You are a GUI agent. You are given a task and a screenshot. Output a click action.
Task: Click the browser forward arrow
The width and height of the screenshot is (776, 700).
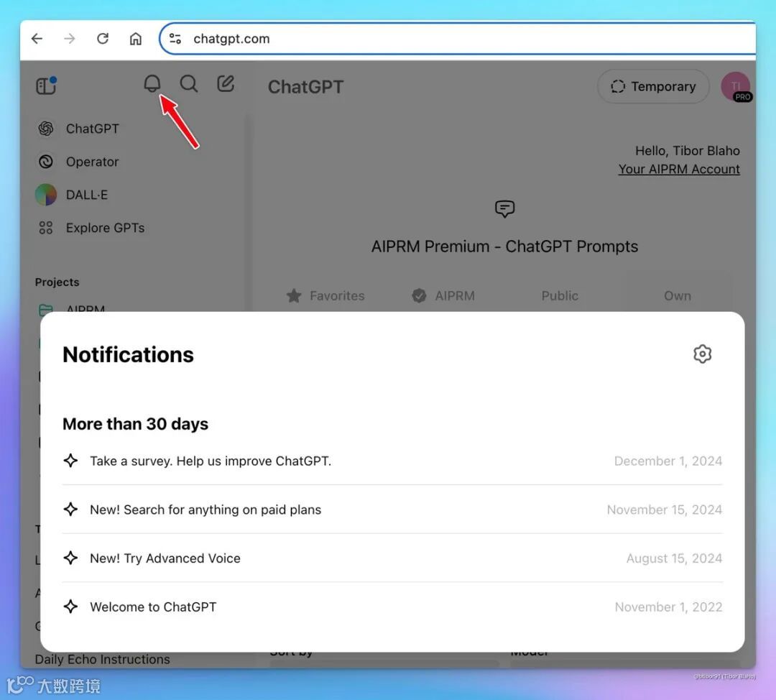[x=70, y=39]
